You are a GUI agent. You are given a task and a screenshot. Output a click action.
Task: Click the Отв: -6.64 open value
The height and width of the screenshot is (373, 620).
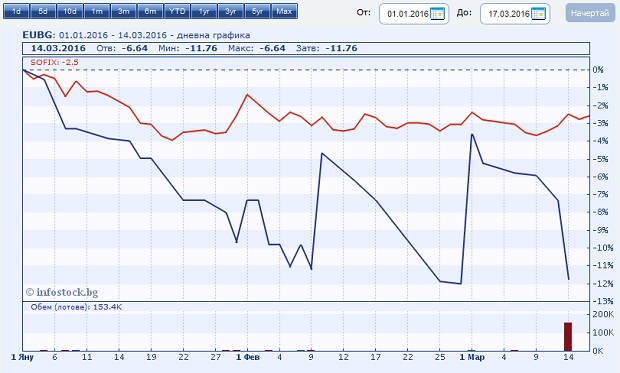(x=122, y=48)
